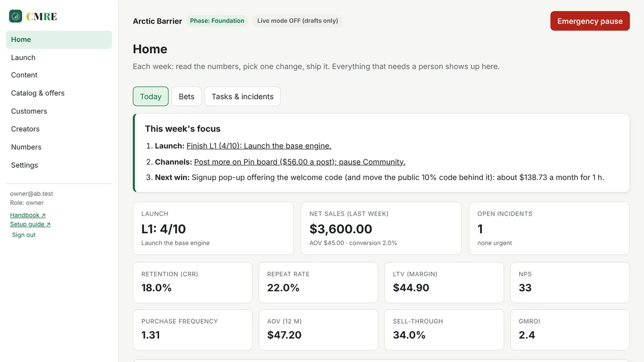This screenshot has width=644, height=362.
Task: Click the 'Role: owner' text
Action: [27, 203]
